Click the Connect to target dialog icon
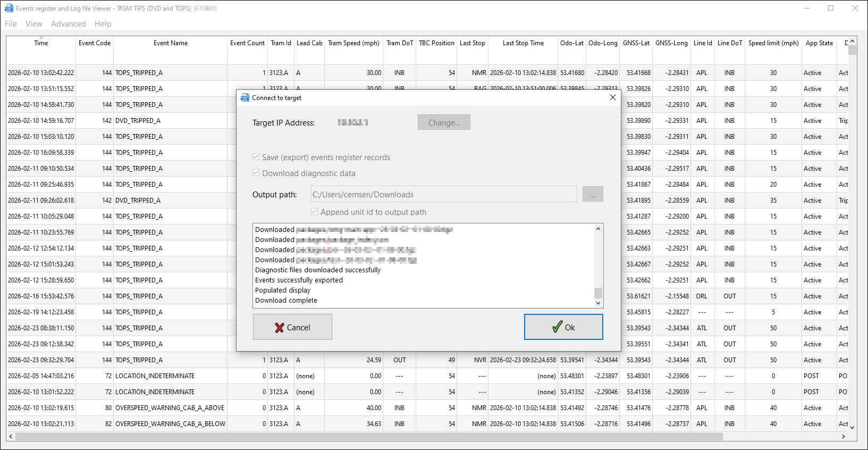The height and width of the screenshot is (450, 868). point(245,98)
